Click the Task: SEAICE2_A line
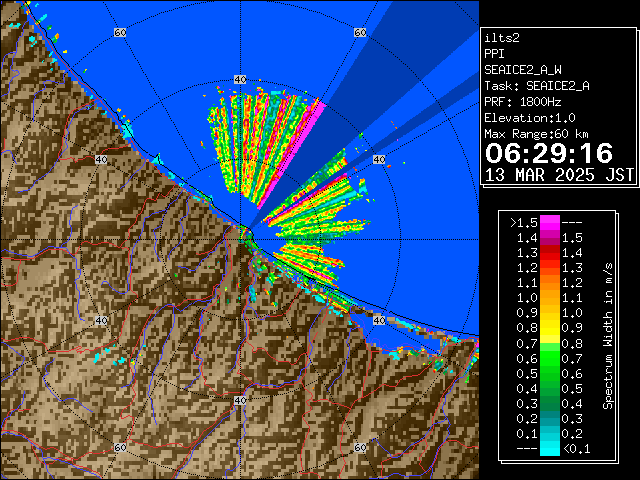The width and height of the screenshot is (640, 480). tap(537, 86)
